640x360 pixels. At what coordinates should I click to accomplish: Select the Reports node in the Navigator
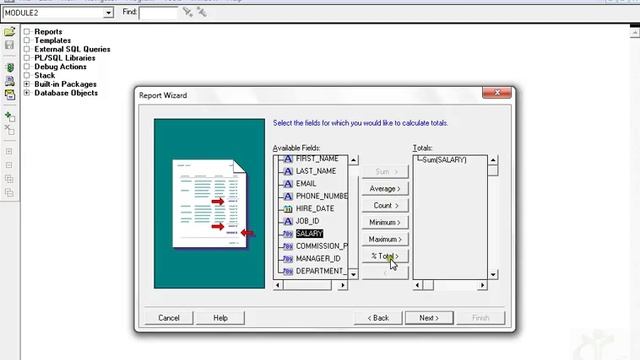coord(48,31)
